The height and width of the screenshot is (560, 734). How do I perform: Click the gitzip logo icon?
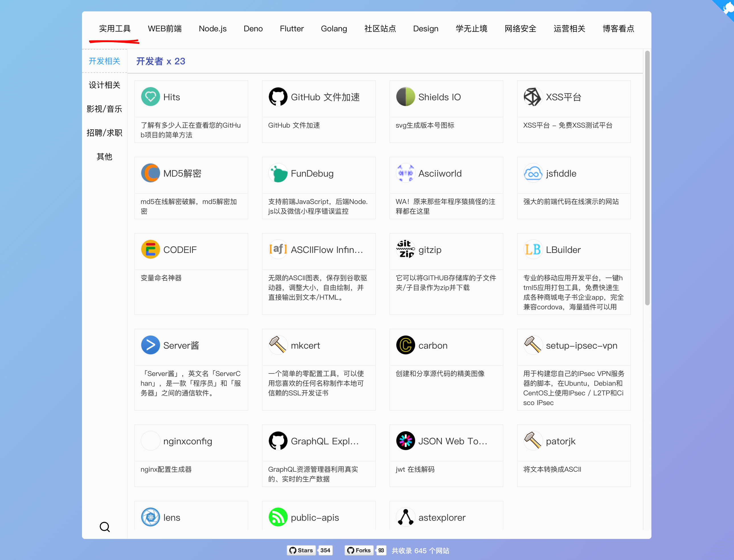[405, 250]
